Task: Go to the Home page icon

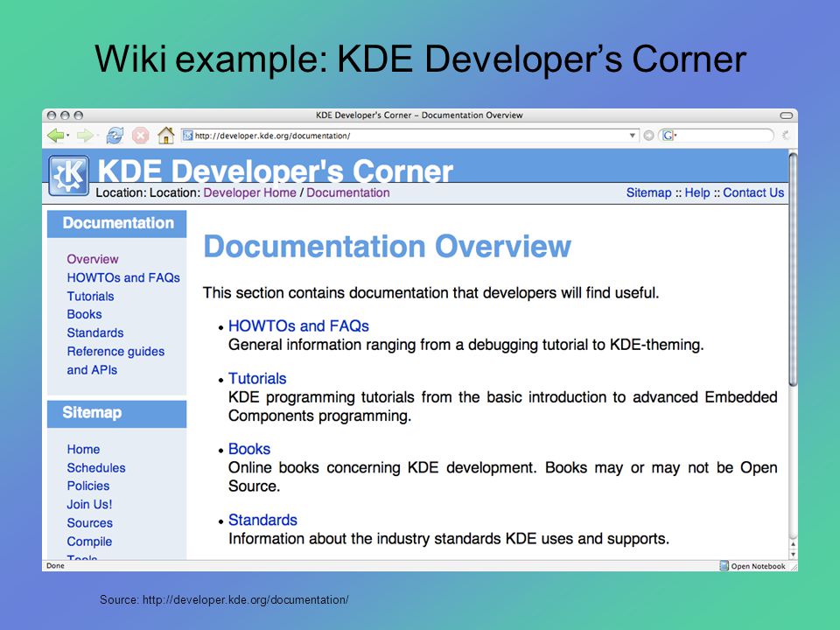Action: point(166,135)
